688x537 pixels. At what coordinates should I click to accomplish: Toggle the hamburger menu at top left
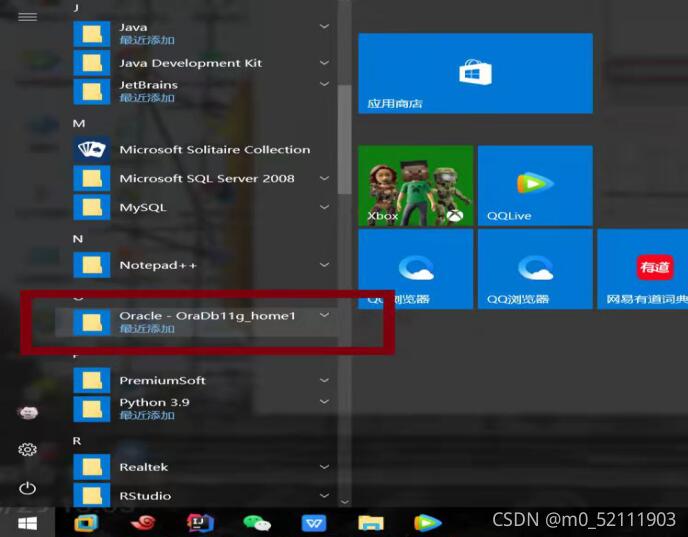[27, 17]
